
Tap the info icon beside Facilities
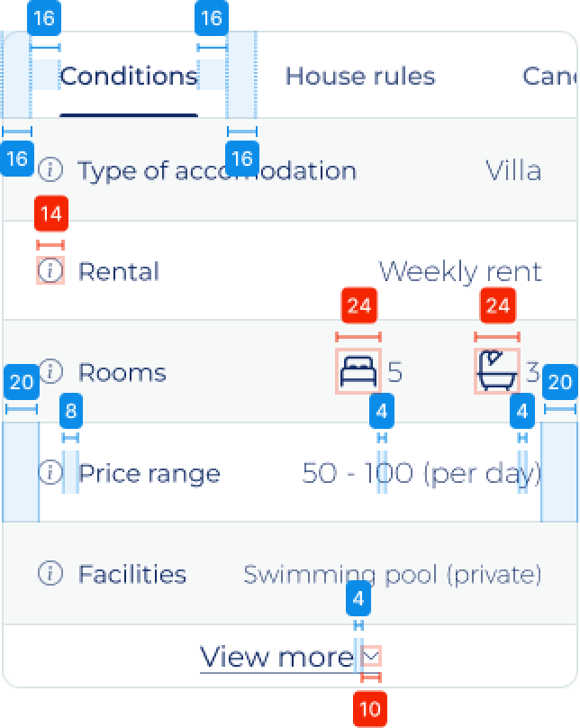coord(51,573)
